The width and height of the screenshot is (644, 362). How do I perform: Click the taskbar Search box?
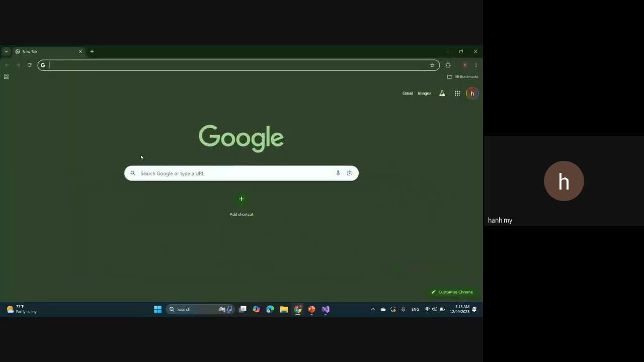[201, 309]
